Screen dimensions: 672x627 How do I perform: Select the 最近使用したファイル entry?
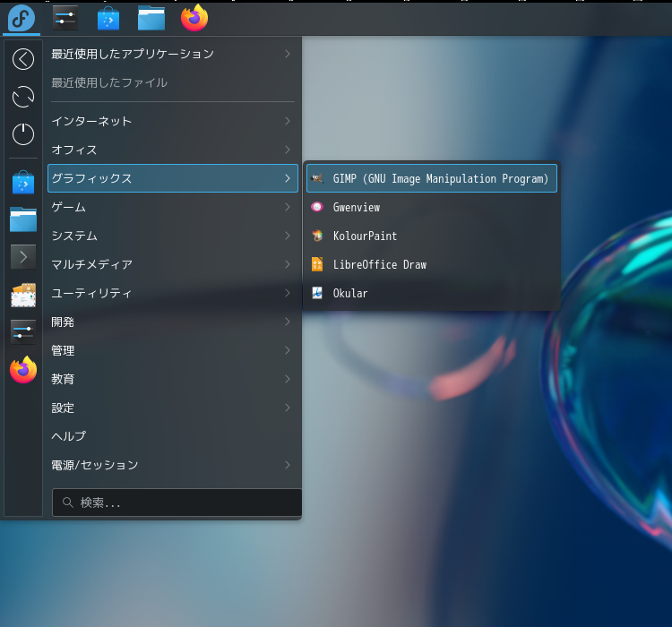pyautogui.click(x=173, y=82)
